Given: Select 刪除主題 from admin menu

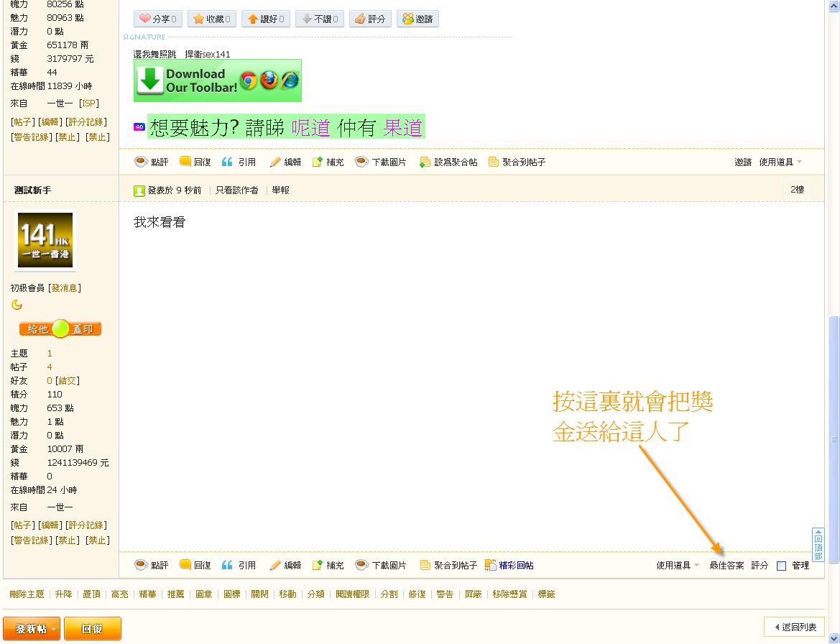Looking at the screenshot, I should click(x=26, y=594).
